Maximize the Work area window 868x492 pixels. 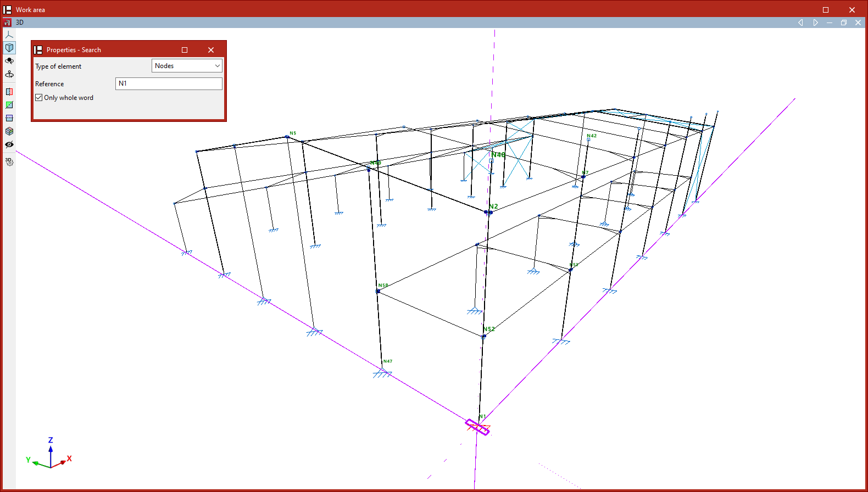825,10
